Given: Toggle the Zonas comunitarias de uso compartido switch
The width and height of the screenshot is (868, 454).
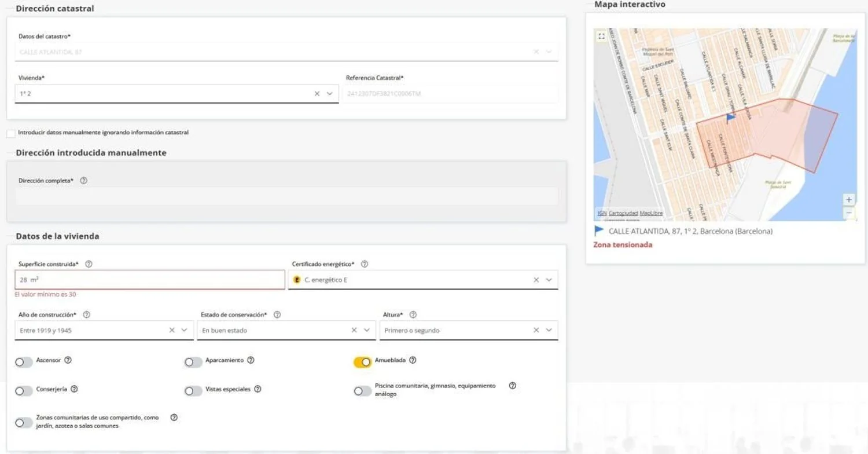Looking at the screenshot, I should (24, 423).
